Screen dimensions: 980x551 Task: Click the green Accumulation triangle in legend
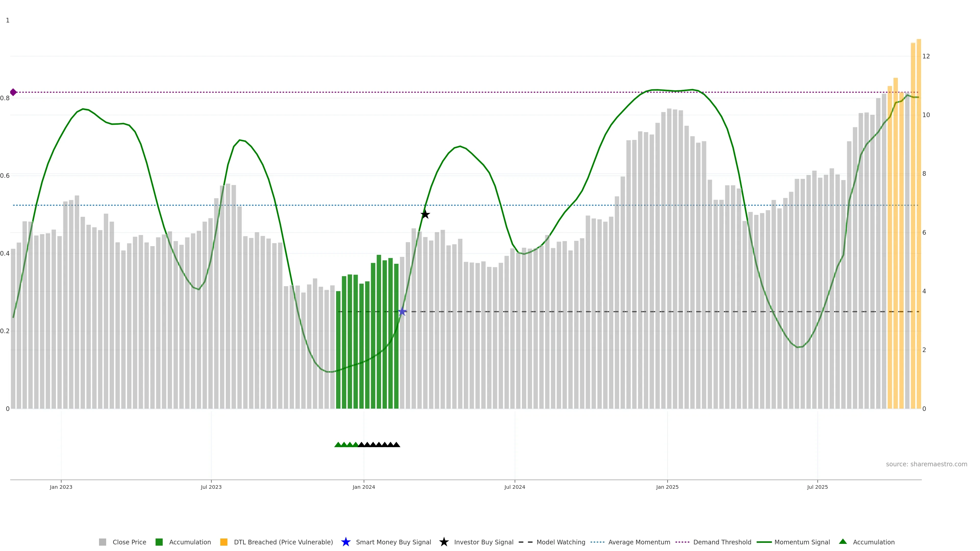point(843,542)
